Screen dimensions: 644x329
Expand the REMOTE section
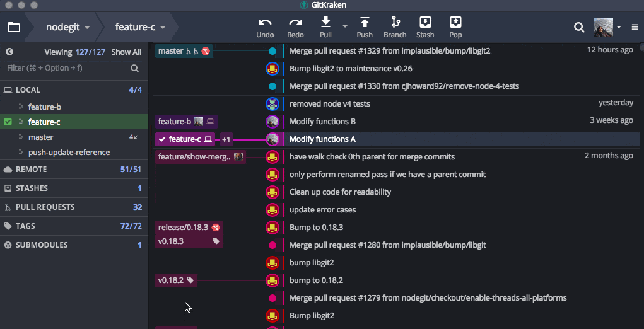coord(74,170)
